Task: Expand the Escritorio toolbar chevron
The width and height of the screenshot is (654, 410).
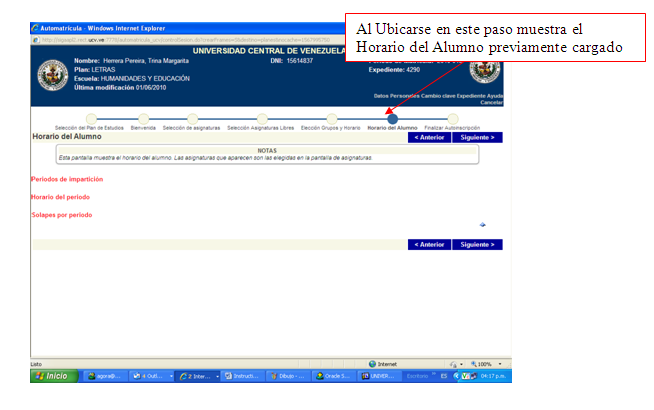Action: (x=434, y=374)
